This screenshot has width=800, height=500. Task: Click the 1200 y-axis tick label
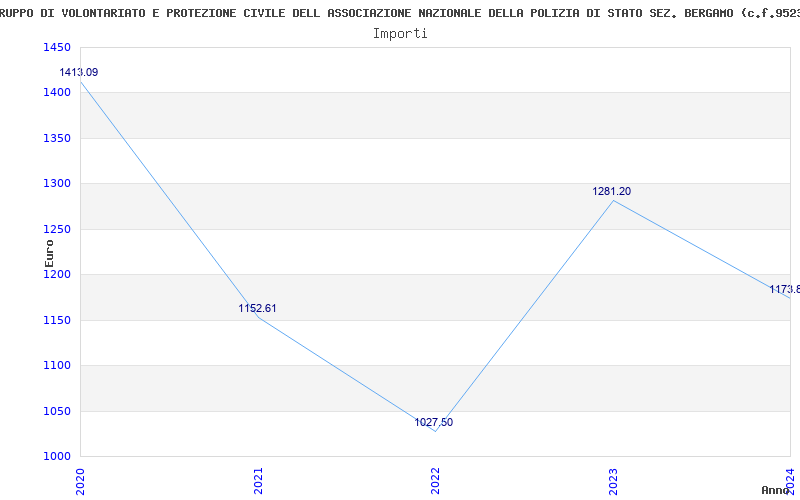tap(57, 275)
